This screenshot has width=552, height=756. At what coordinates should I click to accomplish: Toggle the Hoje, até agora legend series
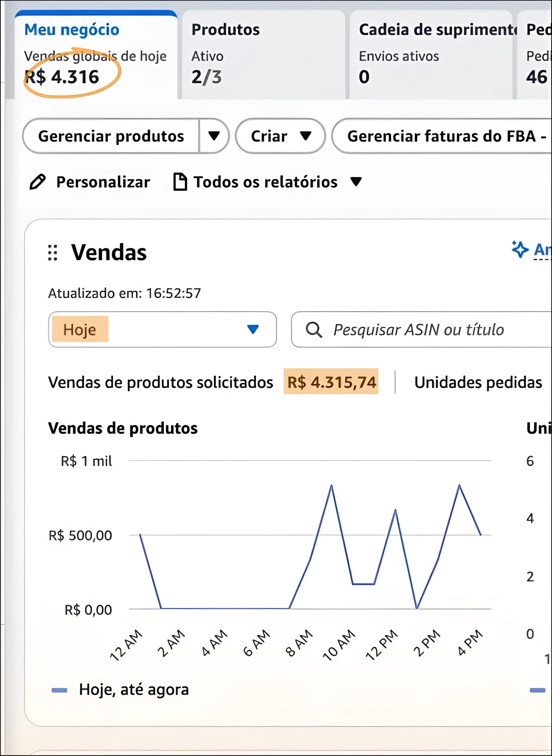pos(121,690)
